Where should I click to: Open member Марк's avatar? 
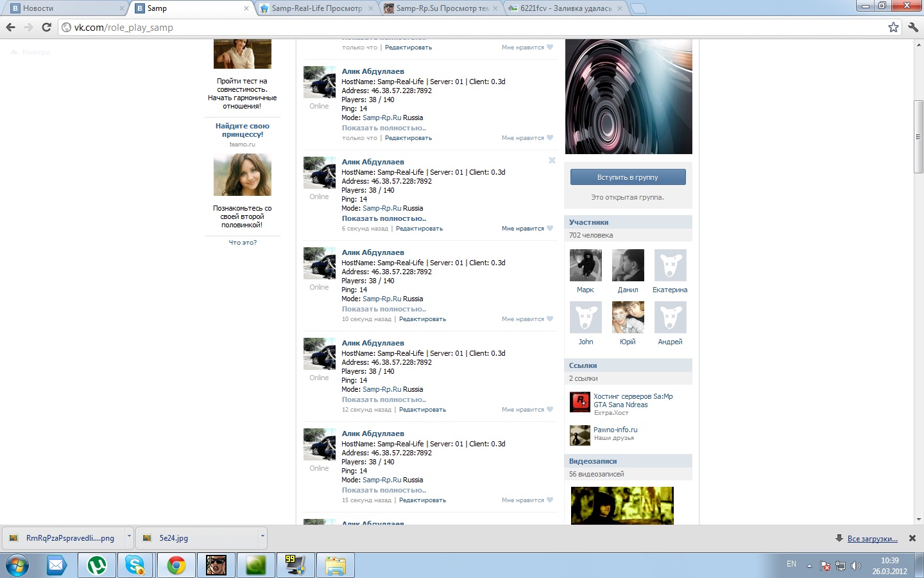click(x=586, y=265)
